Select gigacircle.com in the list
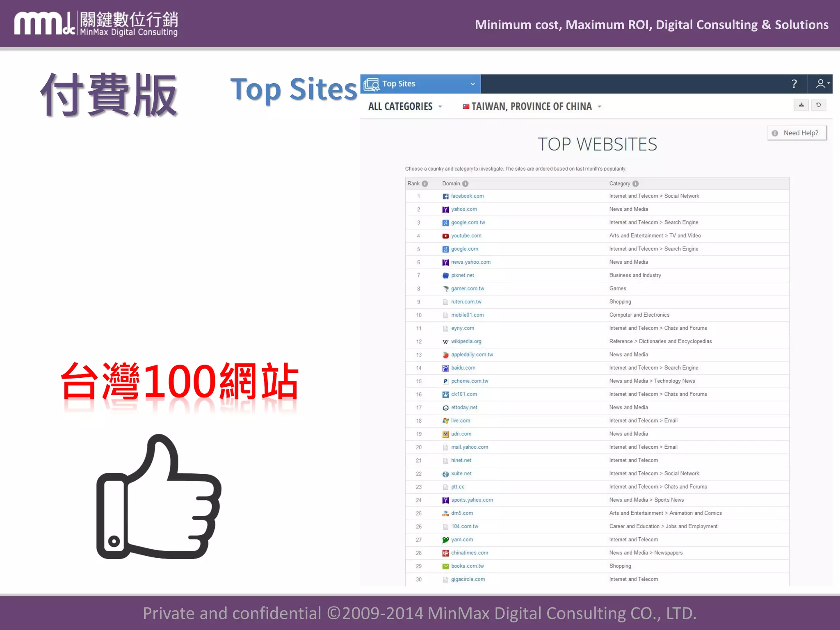Image resolution: width=840 pixels, height=630 pixels. pos(468,579)
